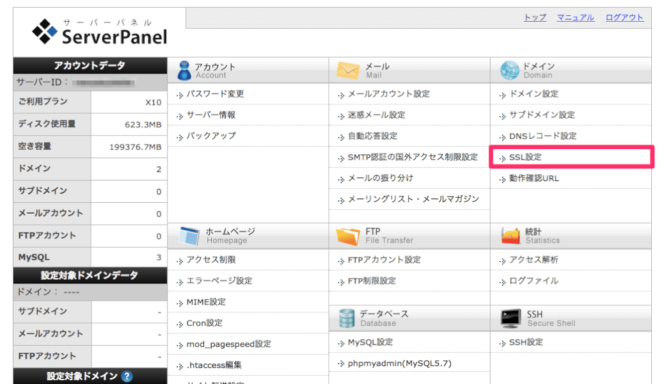The image size is (664, 384).
Task: Open MySQL設定
Action: [x=370, y=342]
